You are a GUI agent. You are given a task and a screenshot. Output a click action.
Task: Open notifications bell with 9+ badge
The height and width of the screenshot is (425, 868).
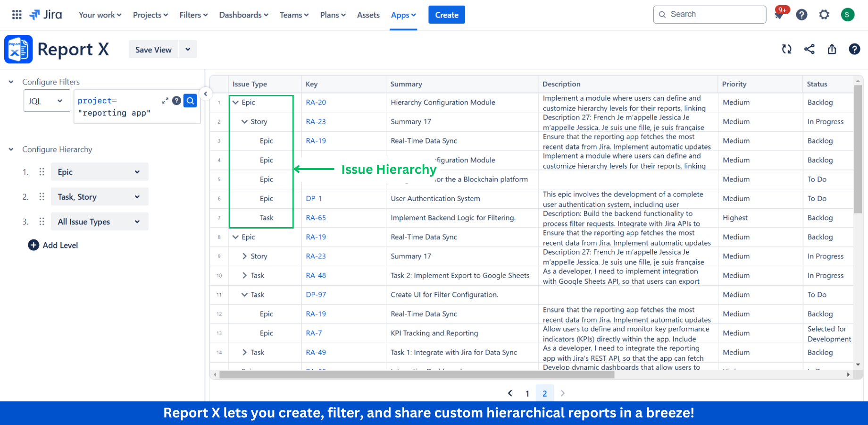[x=779, y=15]
